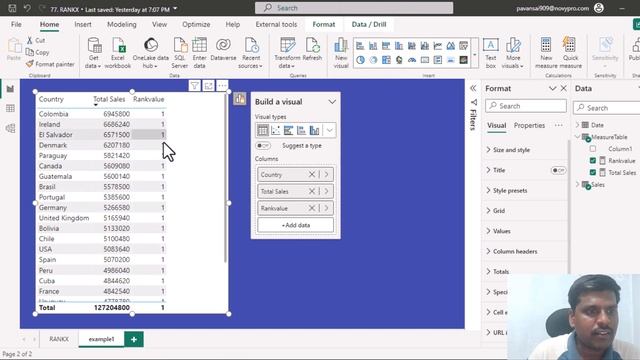
Task: Open More visuals
Action: (x=513, y=53)
